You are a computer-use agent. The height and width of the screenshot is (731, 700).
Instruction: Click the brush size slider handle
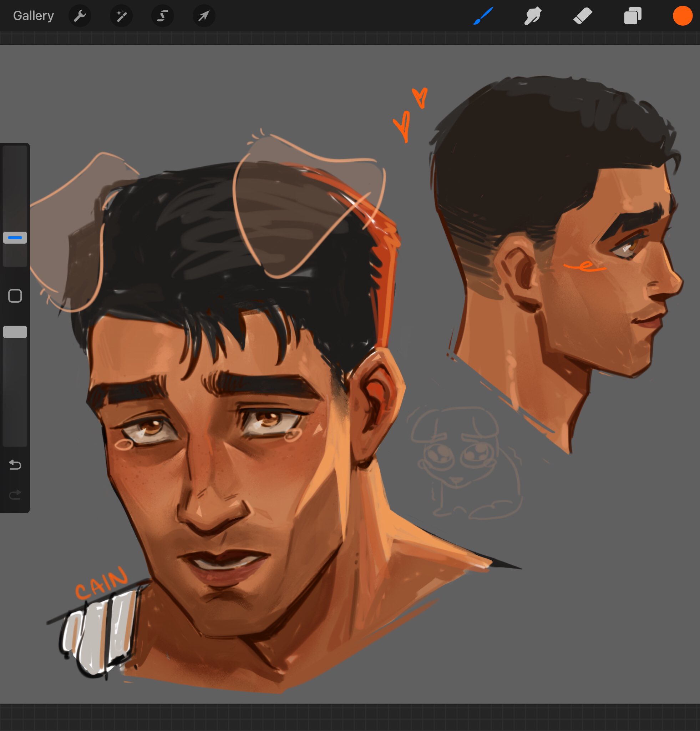(15, 238)
